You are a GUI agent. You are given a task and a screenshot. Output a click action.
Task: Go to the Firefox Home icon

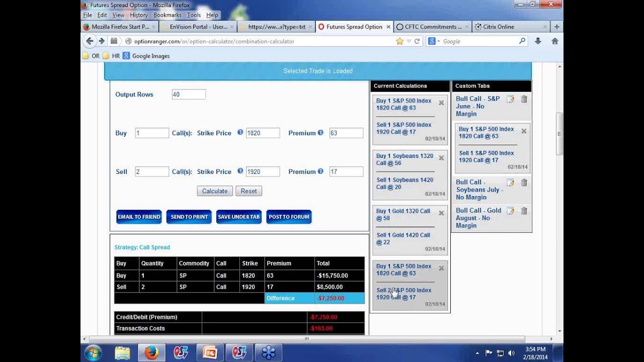(555, 41)
